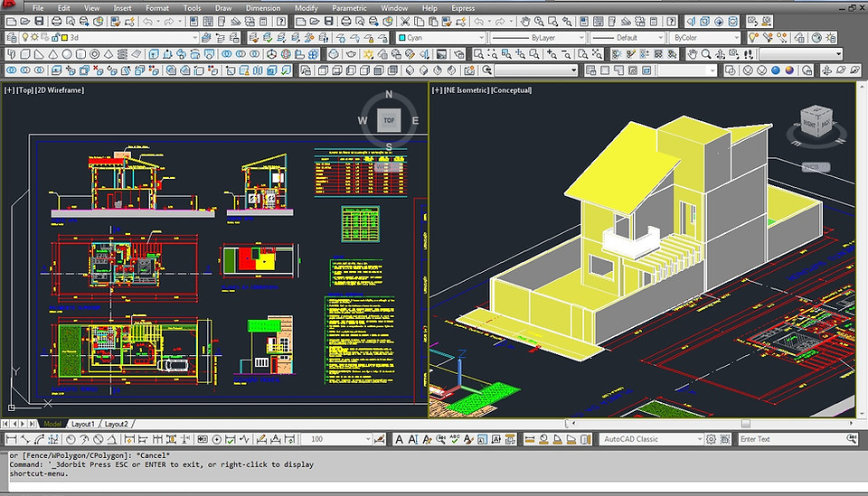Click the N compass direction on ViewCube
The image size is (868, 496).
tap(389, 95)
